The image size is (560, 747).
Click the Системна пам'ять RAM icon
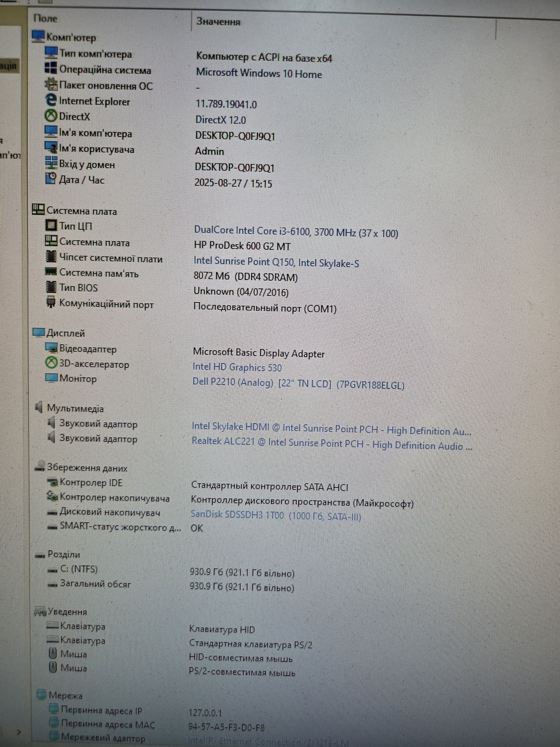(51, 272)
